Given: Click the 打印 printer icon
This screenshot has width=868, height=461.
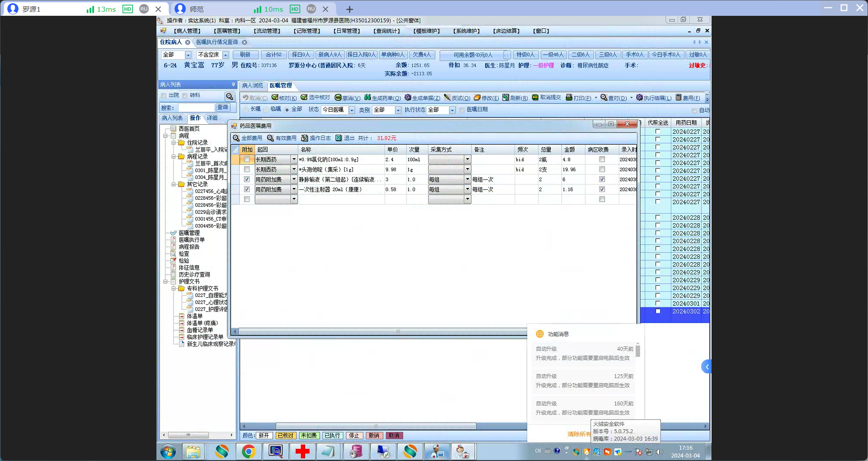Looking at the screenshot, I should 569,98.
